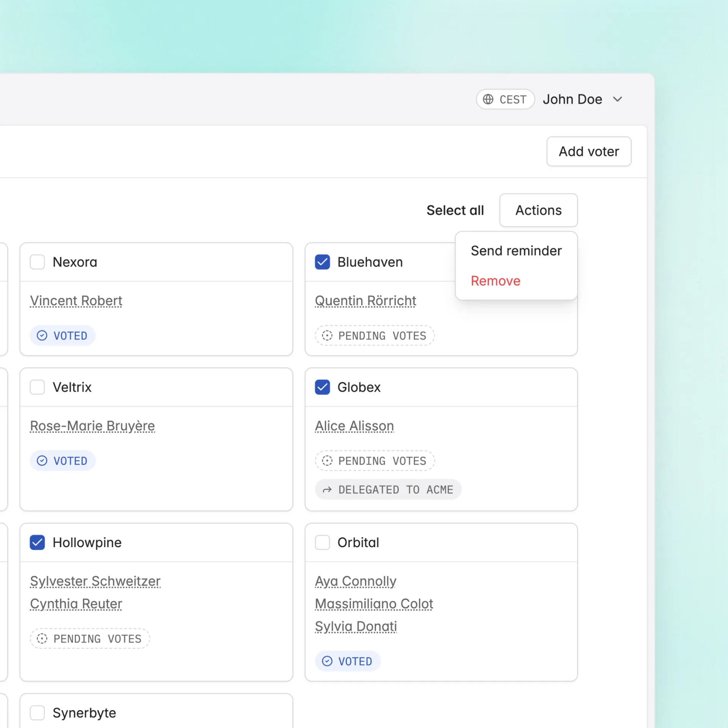This screenshot has width=728, height=728.
Task: Click the Veltrix card title
Action: [72, 387]
